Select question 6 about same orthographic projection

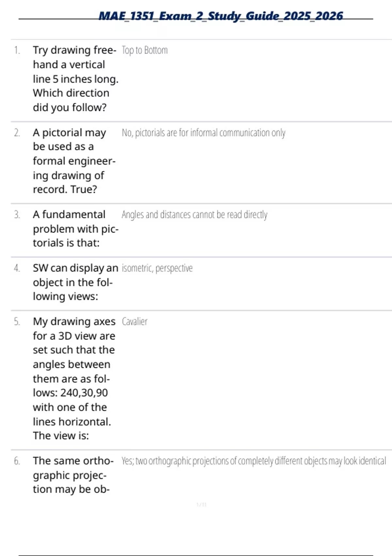(73, 475)
